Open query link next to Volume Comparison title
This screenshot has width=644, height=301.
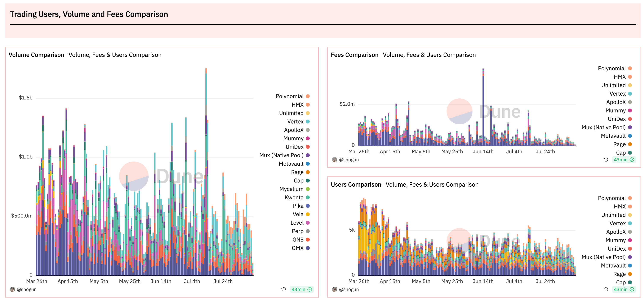115,55
